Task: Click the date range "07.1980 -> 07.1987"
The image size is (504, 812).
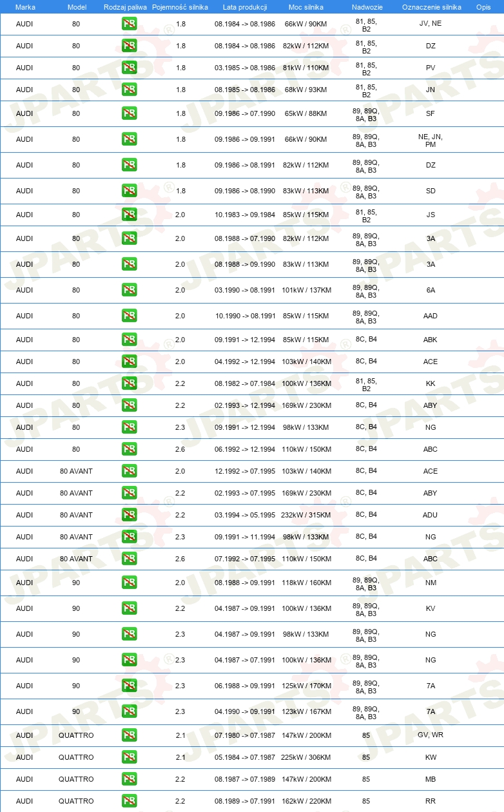Action: [245, 735]
